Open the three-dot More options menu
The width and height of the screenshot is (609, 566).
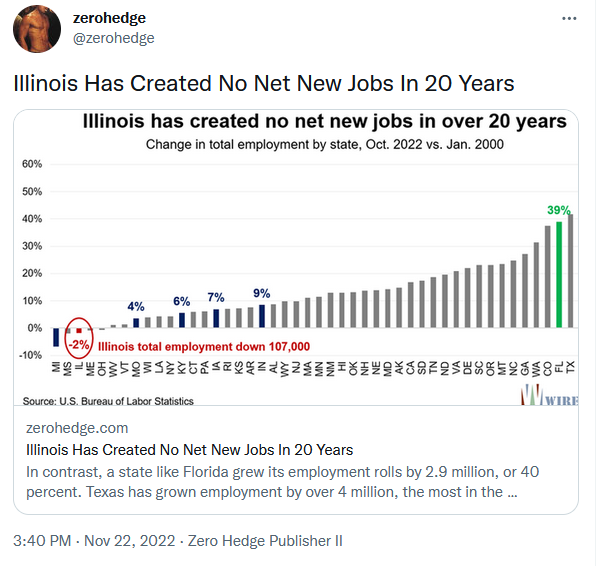click(x=569, y=19)
